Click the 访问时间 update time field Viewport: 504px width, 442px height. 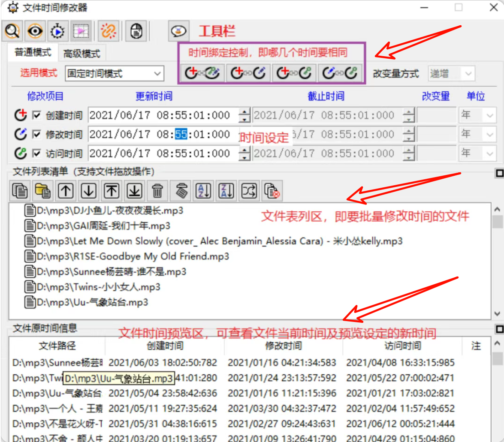click(x=163, y=153)
